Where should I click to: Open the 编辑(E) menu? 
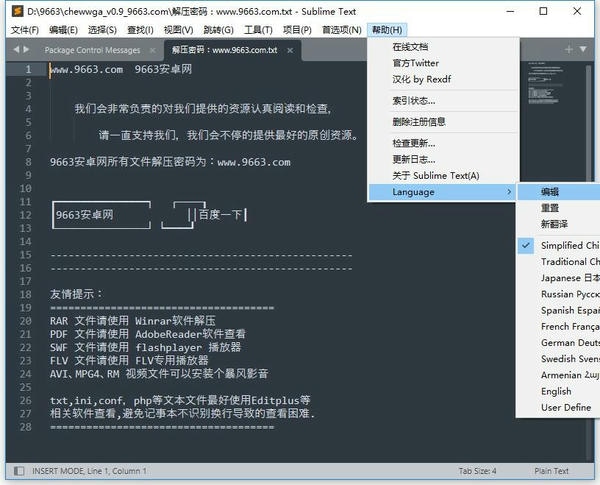coord(64,29)
